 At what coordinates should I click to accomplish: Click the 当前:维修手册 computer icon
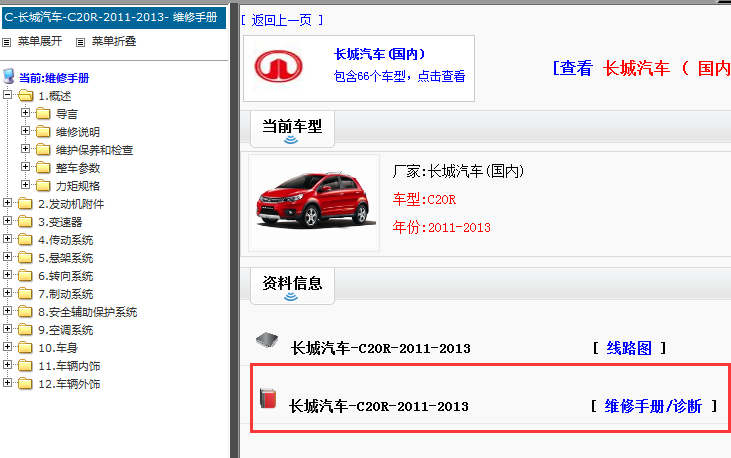pyautogui.click(x=8, y=76)
